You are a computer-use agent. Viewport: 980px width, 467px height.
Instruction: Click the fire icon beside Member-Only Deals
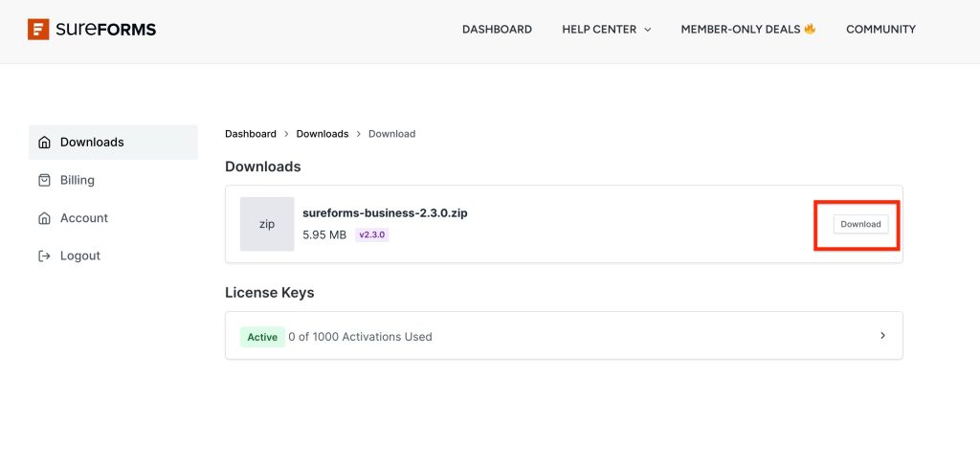point(810,29)
